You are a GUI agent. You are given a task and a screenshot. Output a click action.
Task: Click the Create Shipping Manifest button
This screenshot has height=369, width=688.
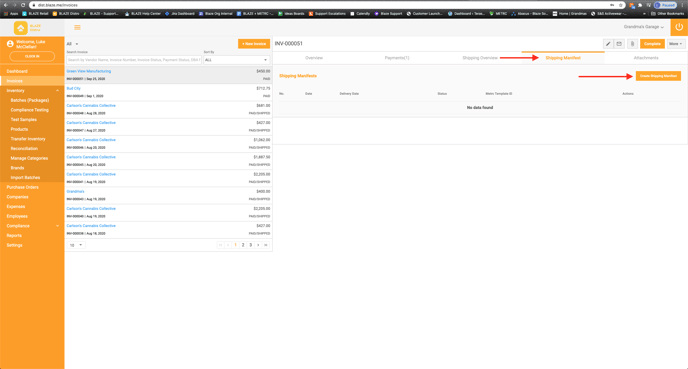click(658, 76)
